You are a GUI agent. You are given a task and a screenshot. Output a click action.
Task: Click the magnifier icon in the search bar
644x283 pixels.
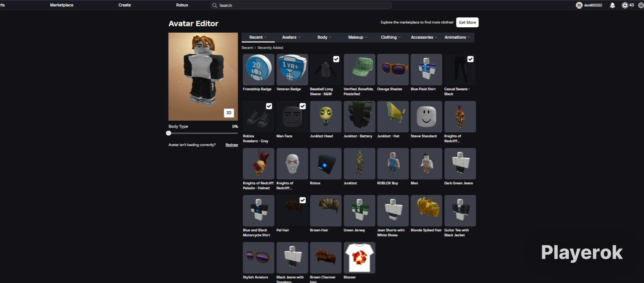215,5
